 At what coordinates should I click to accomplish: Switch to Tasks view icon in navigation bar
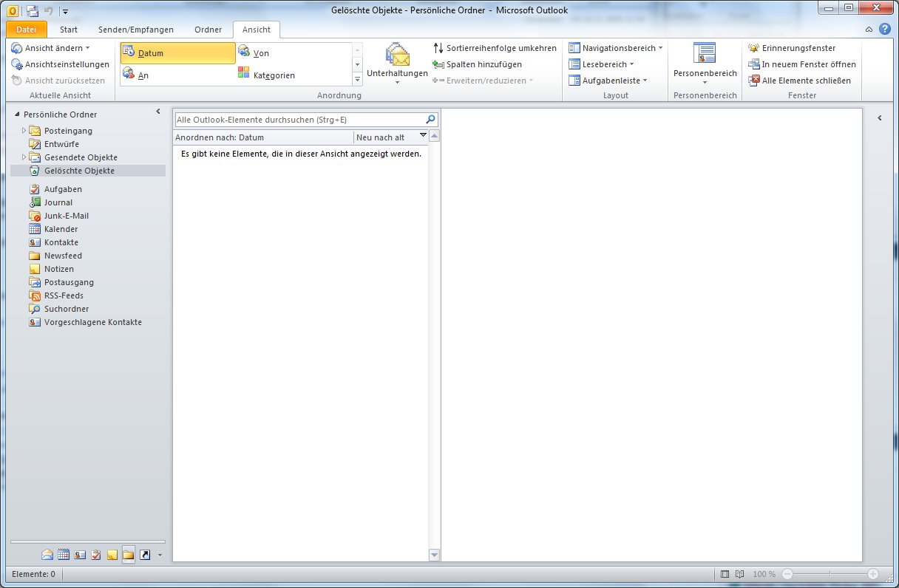point(96,555)
